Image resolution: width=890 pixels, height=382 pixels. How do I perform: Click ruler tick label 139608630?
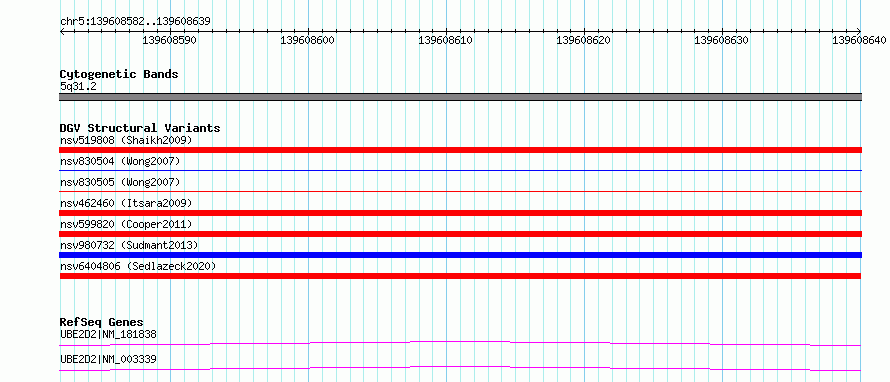click(x=721, y=40)
